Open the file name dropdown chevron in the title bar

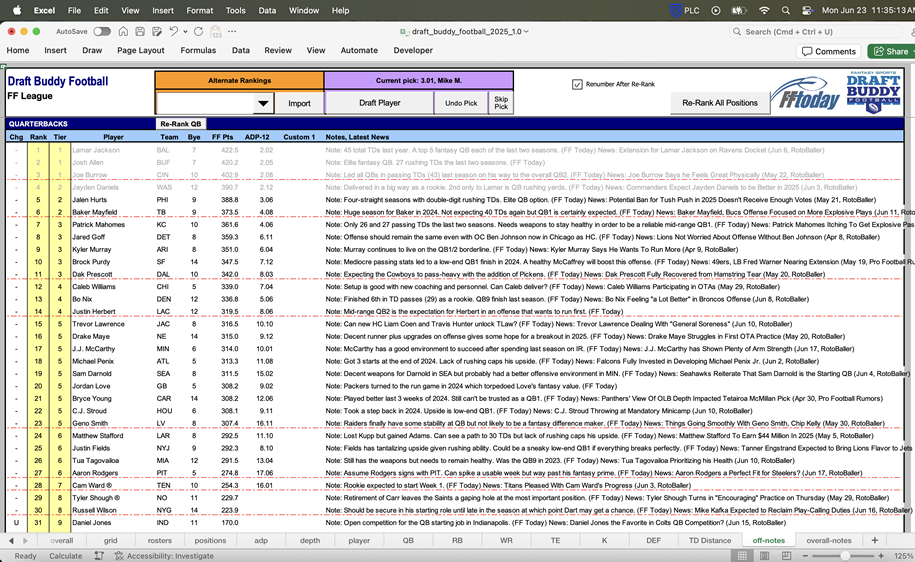(x=526, y=32)
